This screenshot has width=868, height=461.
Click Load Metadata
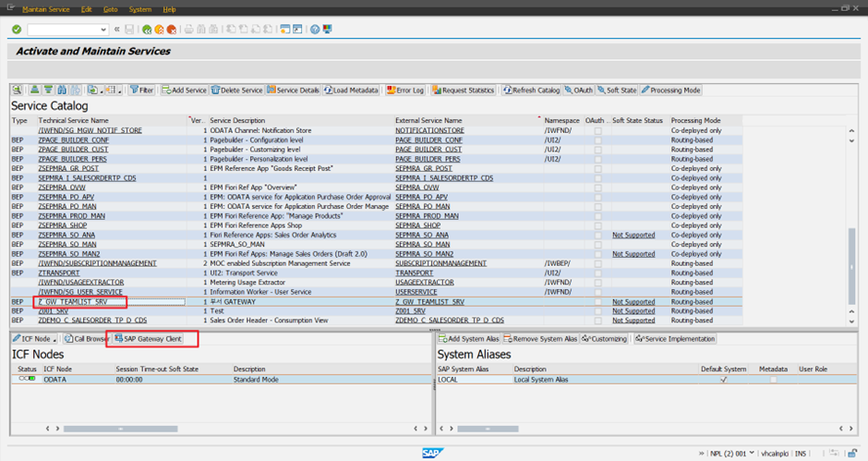point(352,90)
